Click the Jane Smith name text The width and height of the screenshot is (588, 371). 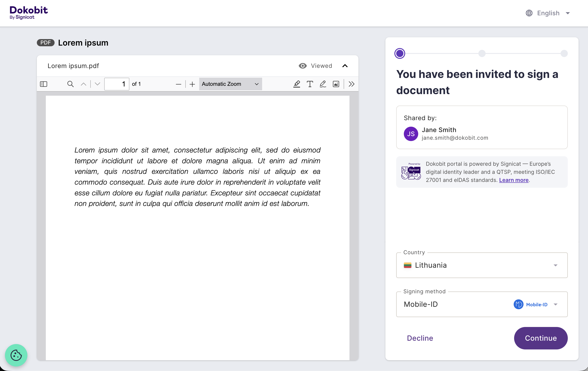pyautogui.click(x=439, y=130)
